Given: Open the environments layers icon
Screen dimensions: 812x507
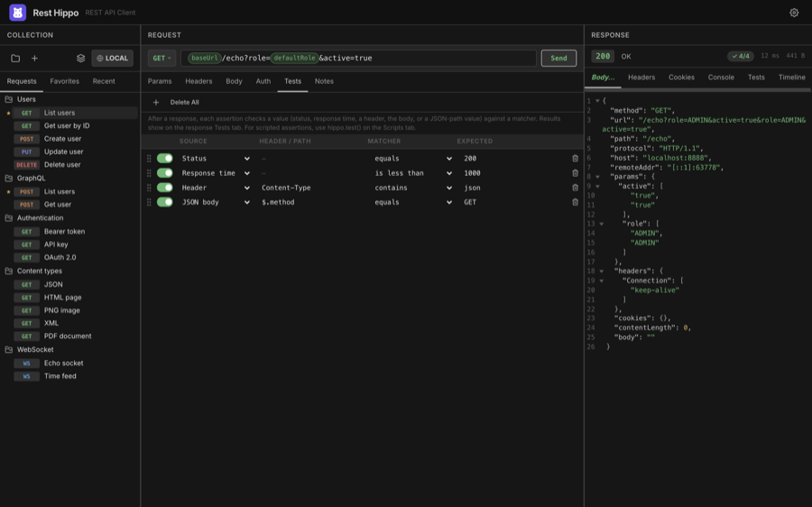Looking at the screenshot, I should pyautogui.click(x=81, y=58).
